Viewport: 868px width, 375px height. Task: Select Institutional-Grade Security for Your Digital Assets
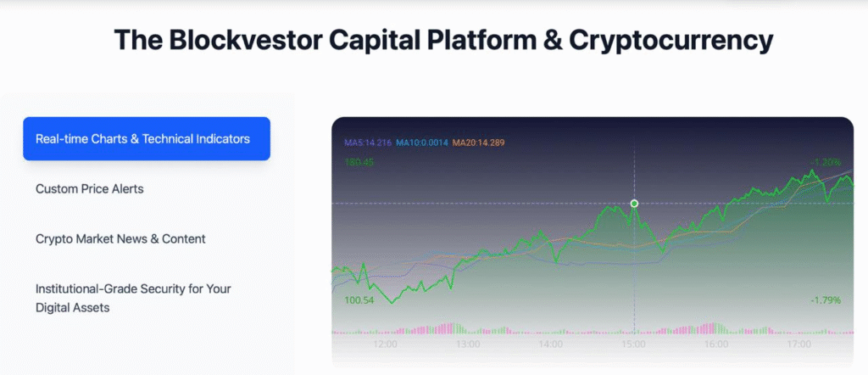(133, 298)
